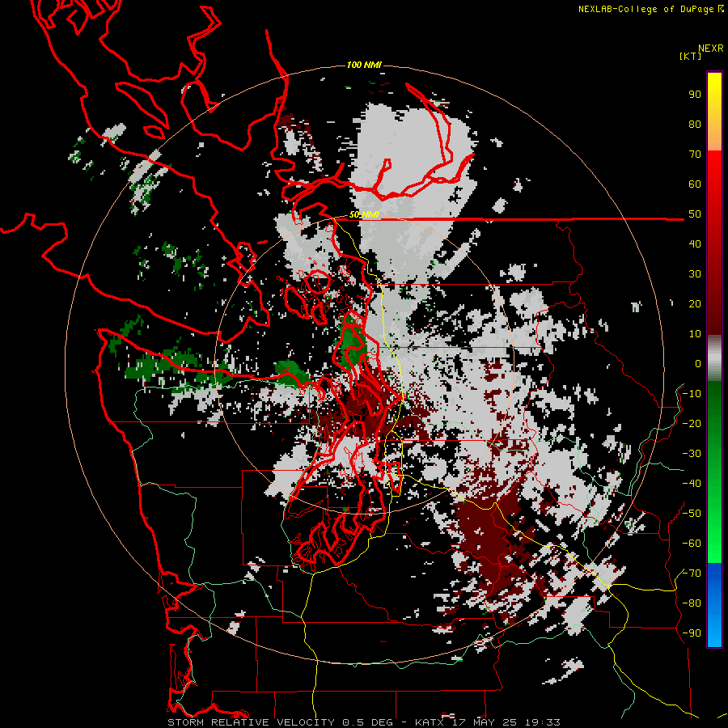Select the 10 value on the velocity scale
Viewport: 728px width, 728px height.
click(x=695, y=334)
